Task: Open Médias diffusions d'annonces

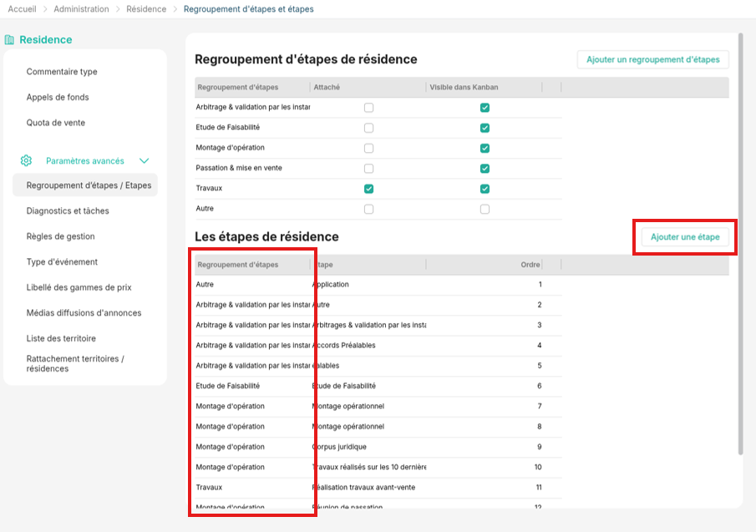Action: point(84,313)
